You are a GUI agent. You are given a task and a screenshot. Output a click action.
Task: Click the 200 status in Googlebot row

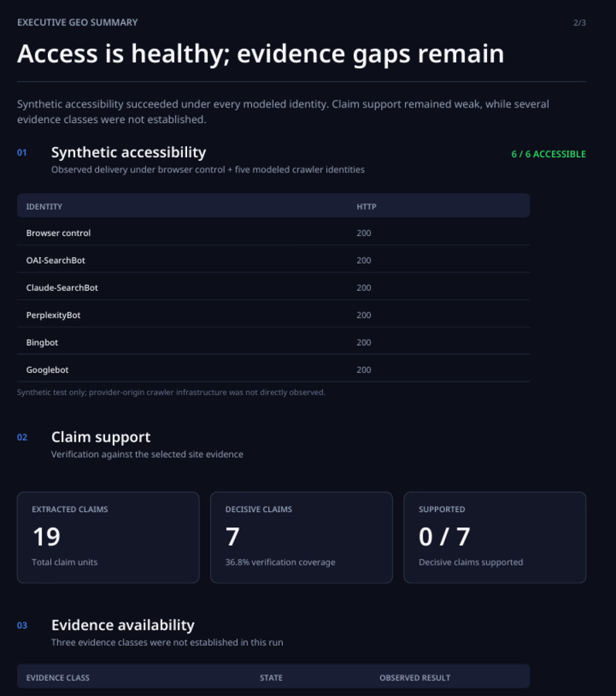pos(364,370)
